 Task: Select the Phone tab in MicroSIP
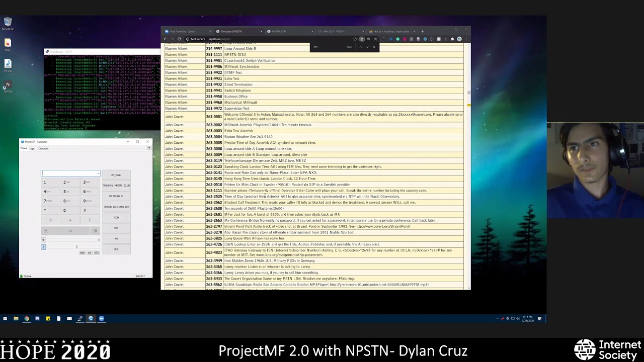pos(24,148)
